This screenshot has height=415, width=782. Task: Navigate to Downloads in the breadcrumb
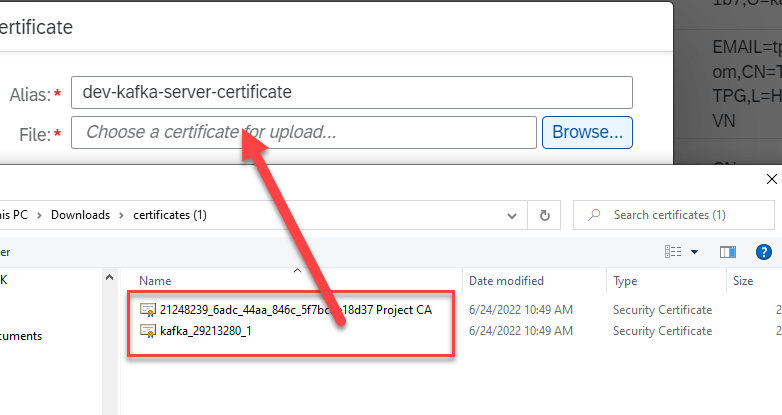click(x=81, y=215)
